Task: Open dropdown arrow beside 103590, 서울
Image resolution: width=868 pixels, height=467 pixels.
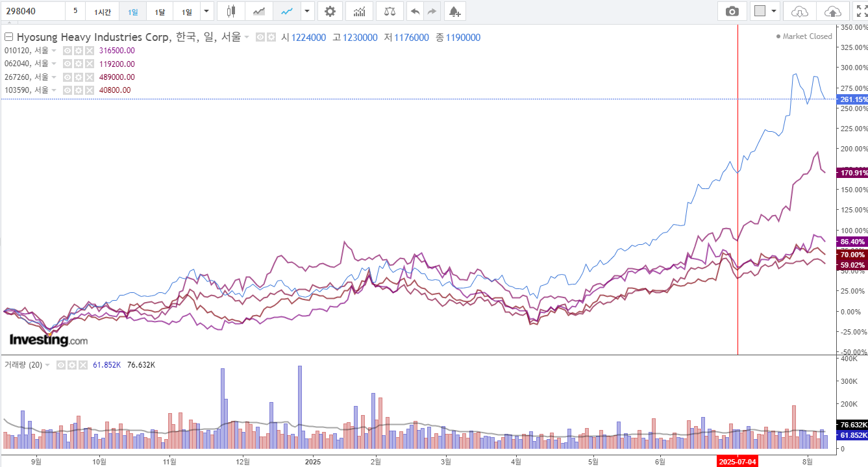Action: click(x=55, y=90)
